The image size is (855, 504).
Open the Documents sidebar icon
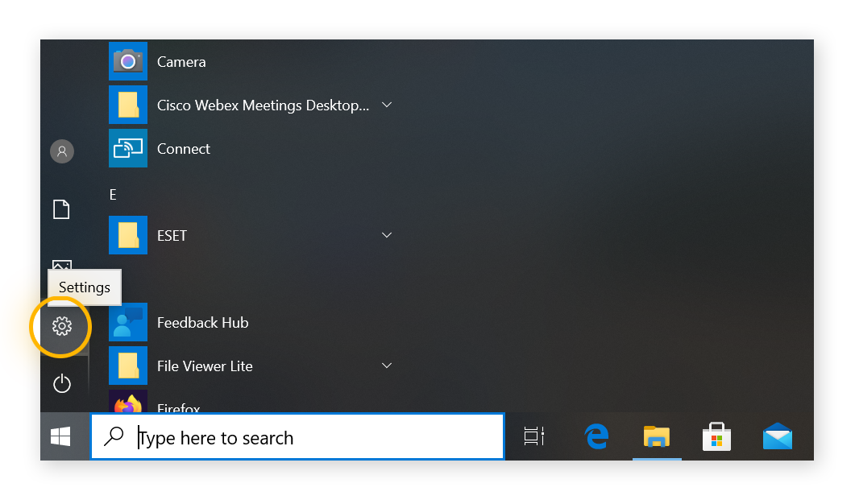(x=62, y=209)
